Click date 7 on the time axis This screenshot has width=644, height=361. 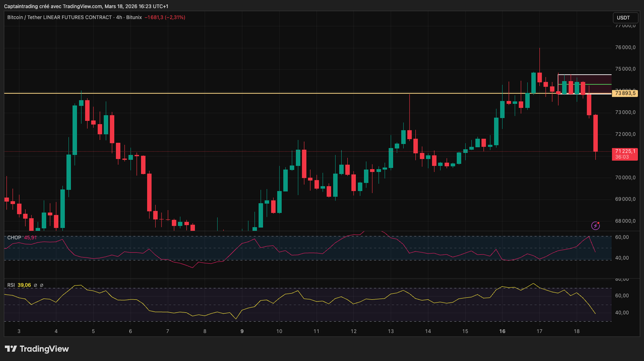click(168, 331)
